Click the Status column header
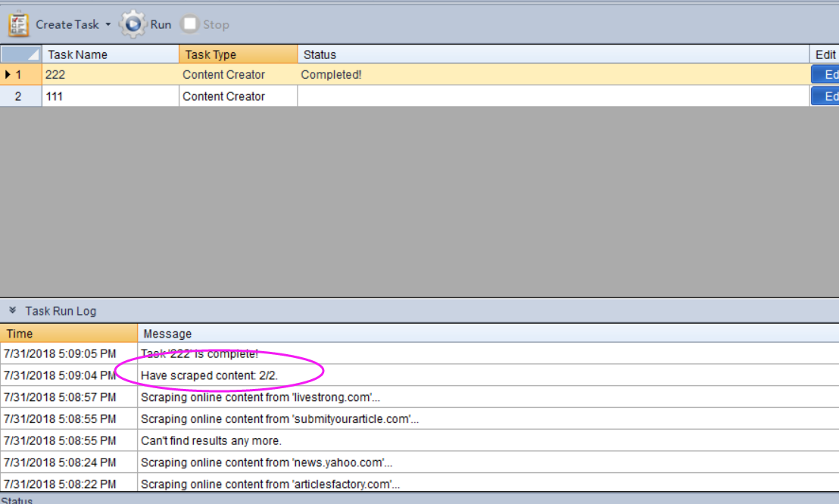Viewport: 839px width, 504px height. pyautogui.click(x=553, y=54)
